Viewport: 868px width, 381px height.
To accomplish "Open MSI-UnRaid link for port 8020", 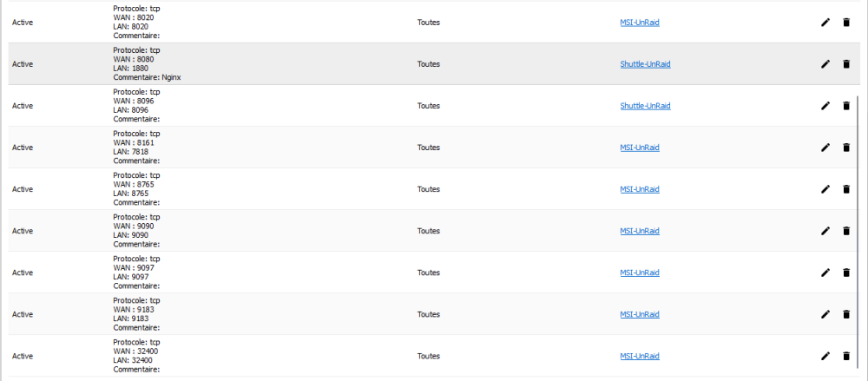I will (x=640, y=23).
